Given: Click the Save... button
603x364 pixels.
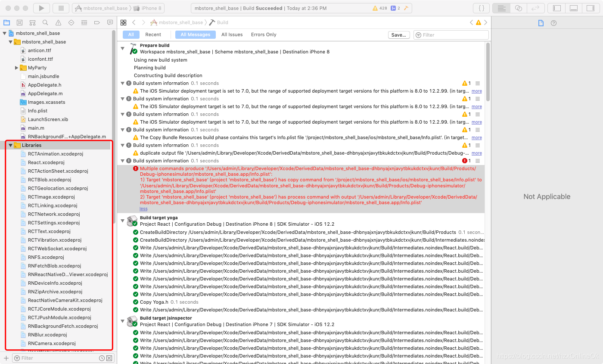Looking at the screenshot, I should (x=398, y=34).
